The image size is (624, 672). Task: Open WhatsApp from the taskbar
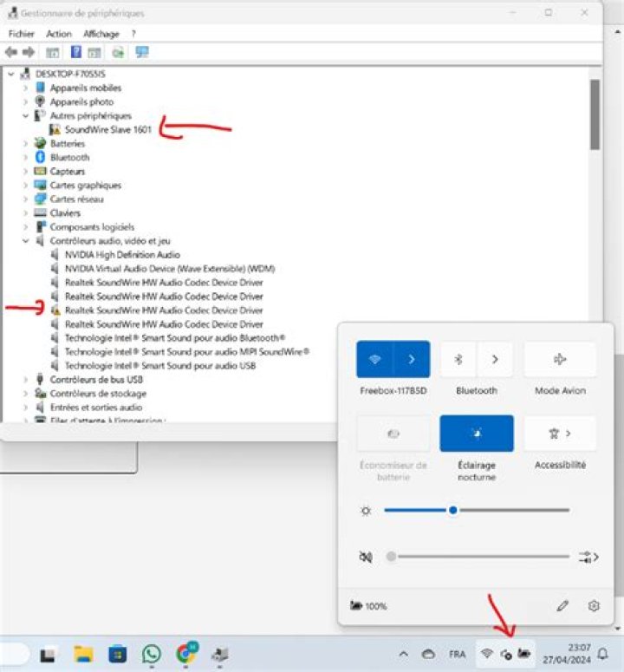tap(151, 654)
